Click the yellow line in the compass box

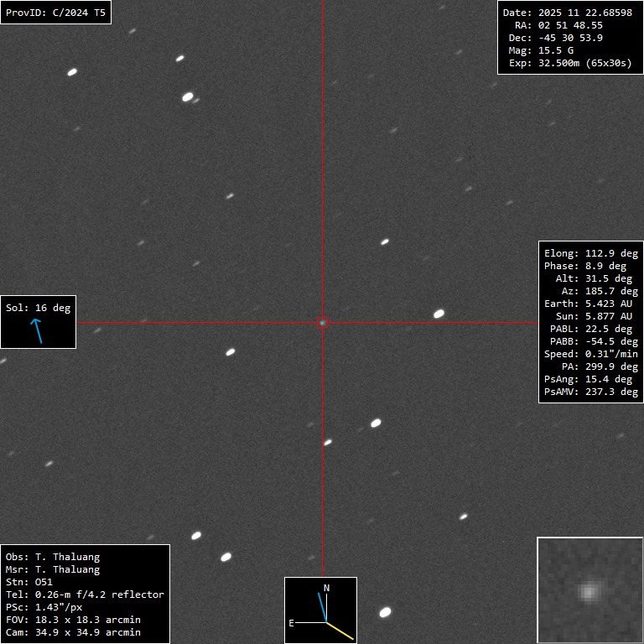coord(340,631)
